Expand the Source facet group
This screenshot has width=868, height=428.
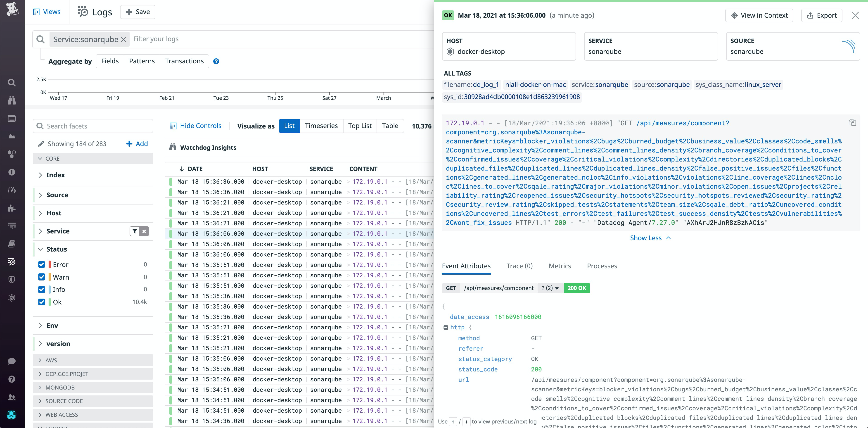40,195
